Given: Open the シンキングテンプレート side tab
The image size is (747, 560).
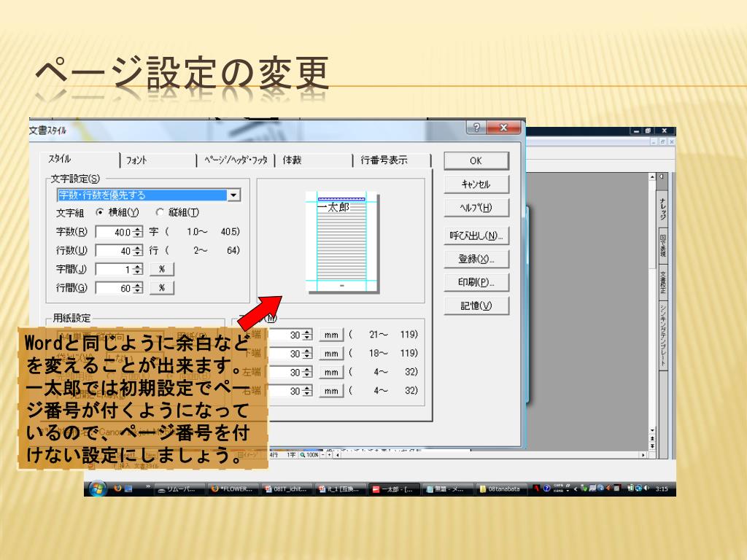Looking at the screenshot, I should pos(662,335).
